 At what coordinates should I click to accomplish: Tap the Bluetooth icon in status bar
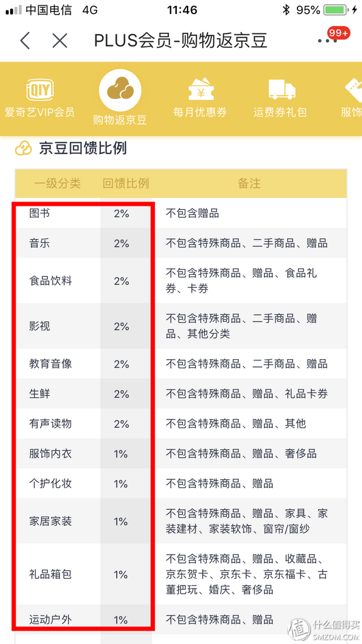285,10
